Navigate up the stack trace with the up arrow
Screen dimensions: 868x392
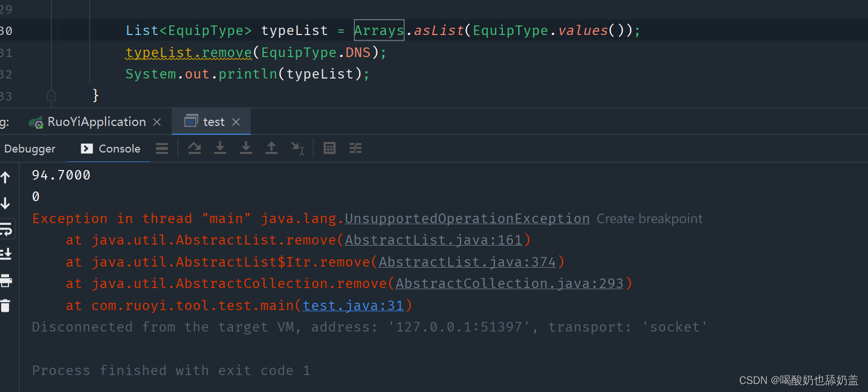[7, 177]
